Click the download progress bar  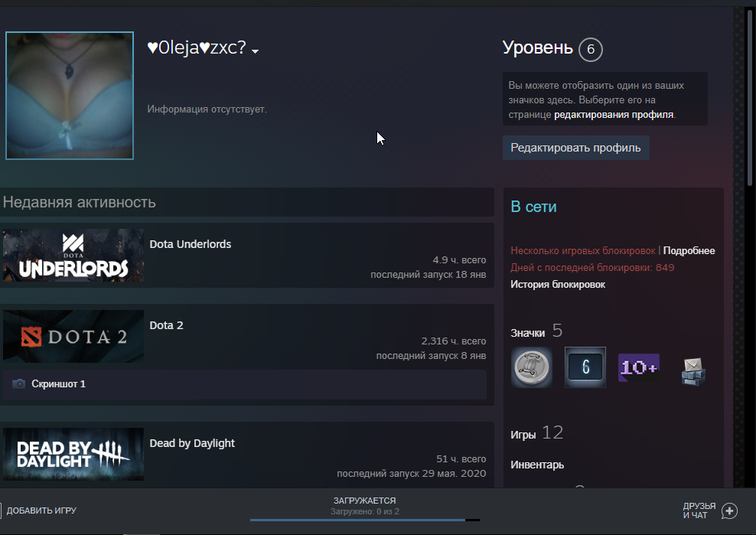[x=364, y=520]
